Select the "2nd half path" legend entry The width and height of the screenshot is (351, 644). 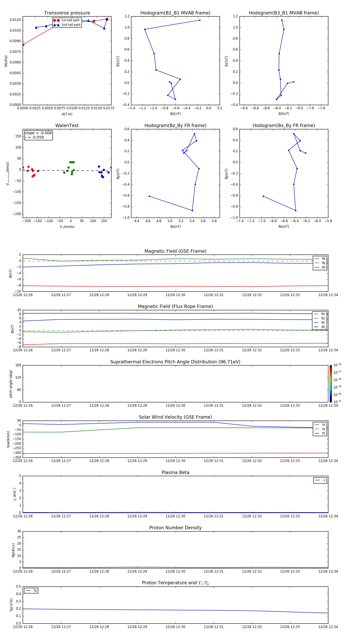(x=67, y=25)
